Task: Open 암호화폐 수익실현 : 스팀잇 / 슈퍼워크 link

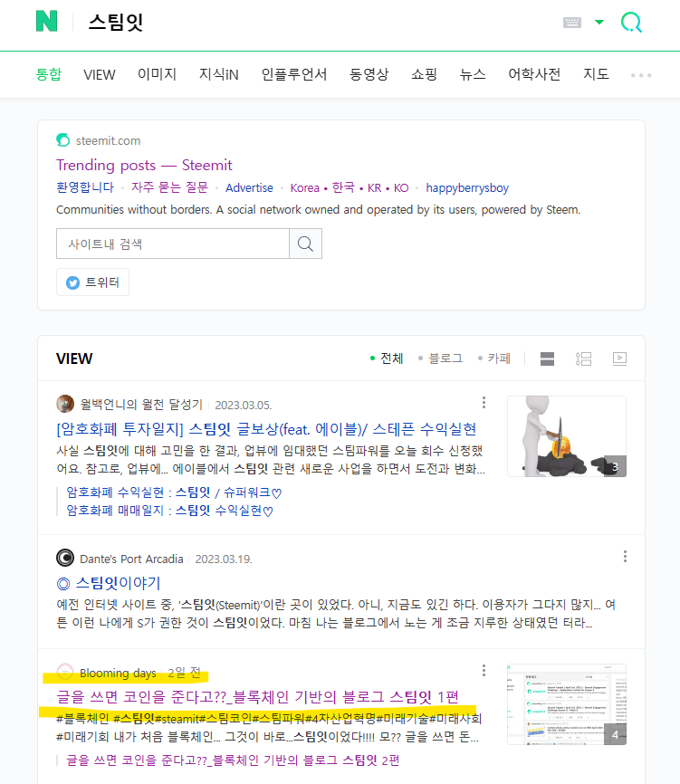Action: coord(174,492)
